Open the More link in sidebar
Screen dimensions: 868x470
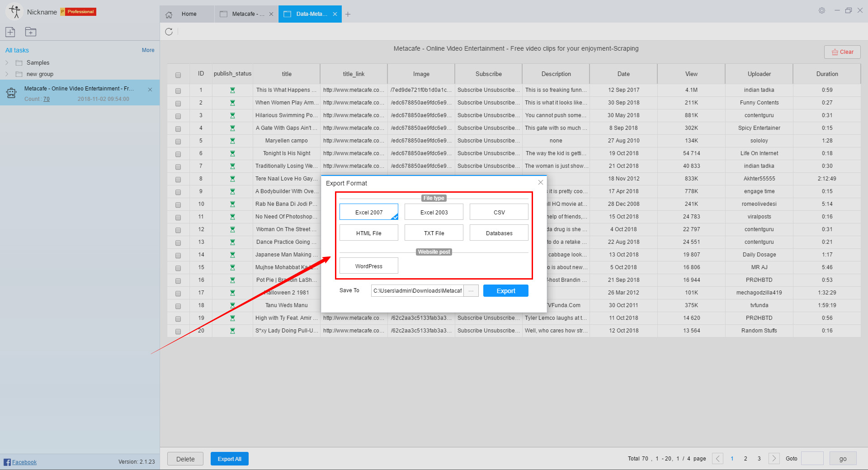click(x=148, y=50)
